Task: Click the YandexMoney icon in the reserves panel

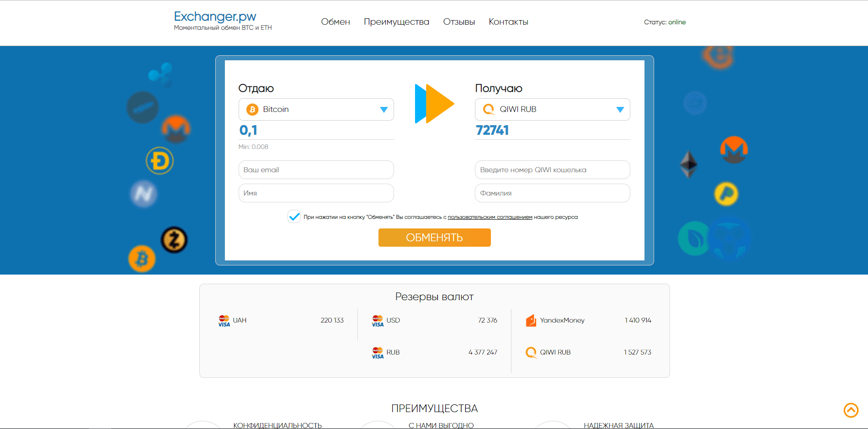Action: tap(531, 320)
